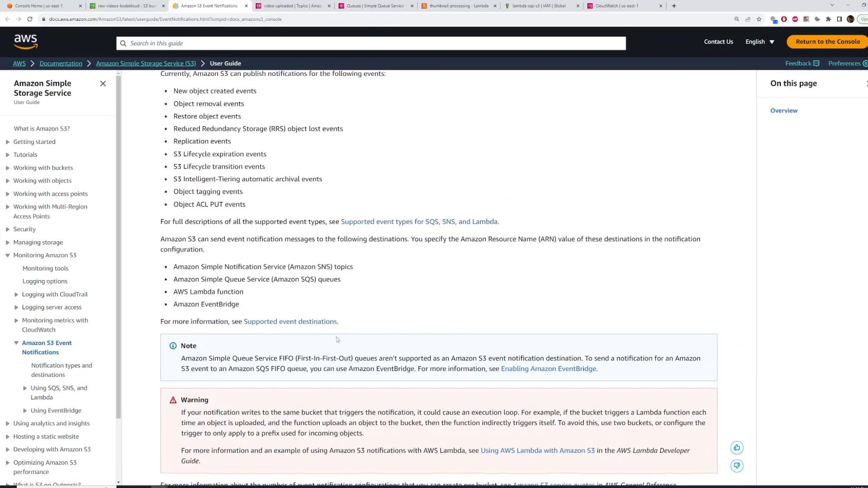Open browser extensions puzzle icon

pyautogui.click(x=828, y=19)
